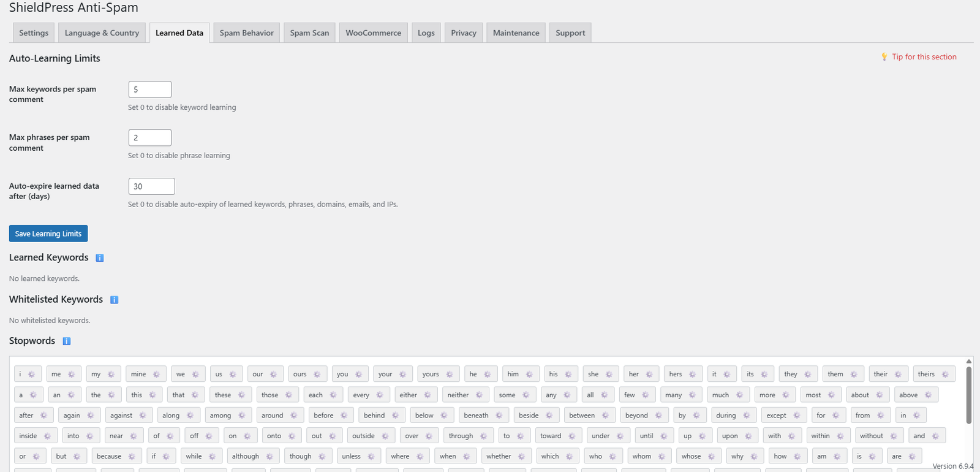Click the icon beside stopword 'mine'
This screenshot has width=980, height=472.
(x=156, y=375)
